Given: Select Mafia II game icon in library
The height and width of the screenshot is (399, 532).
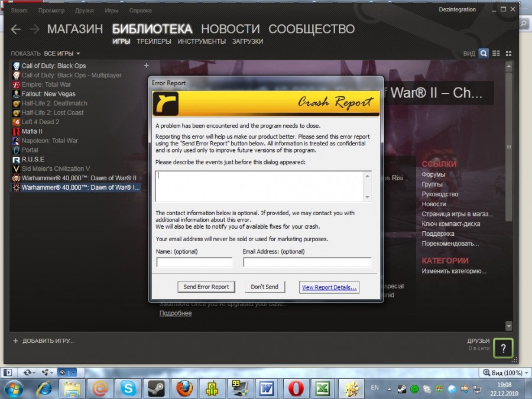Looking at the screenshot, I should point(16,131).
